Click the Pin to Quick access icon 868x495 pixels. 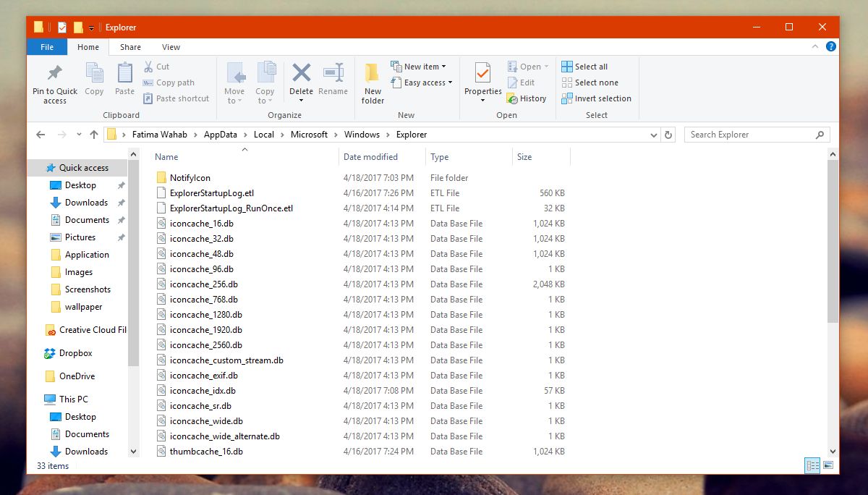pyautogui.click(x=54, y=74)
